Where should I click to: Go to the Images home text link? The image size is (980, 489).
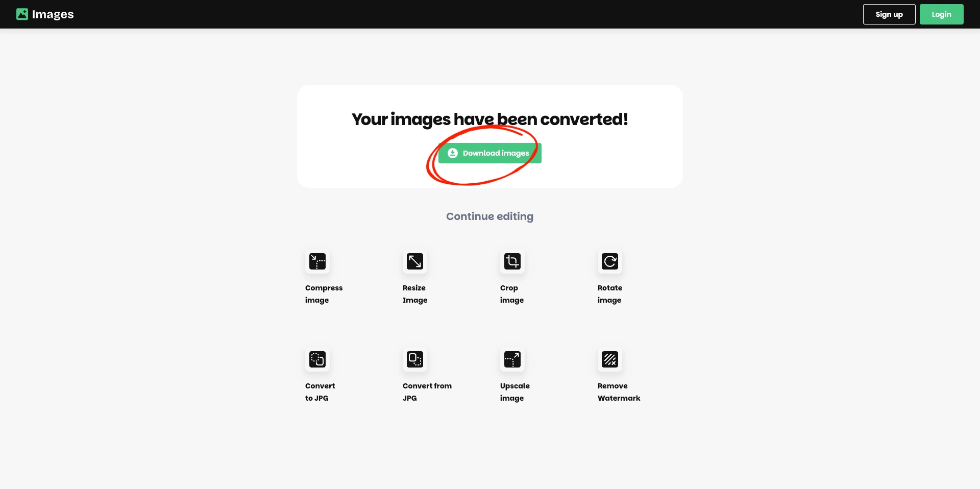pyautogui.click(x=53, y=14)
